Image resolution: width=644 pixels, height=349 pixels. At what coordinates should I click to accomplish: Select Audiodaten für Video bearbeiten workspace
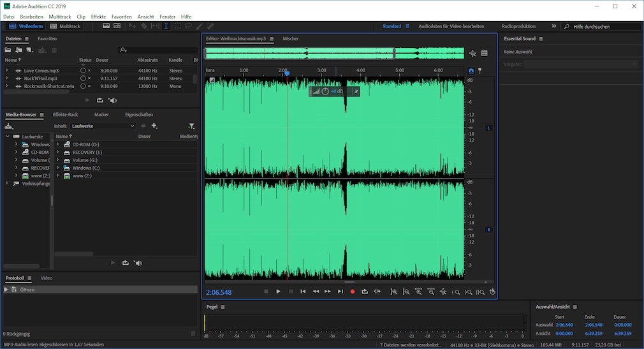(451, 26)
